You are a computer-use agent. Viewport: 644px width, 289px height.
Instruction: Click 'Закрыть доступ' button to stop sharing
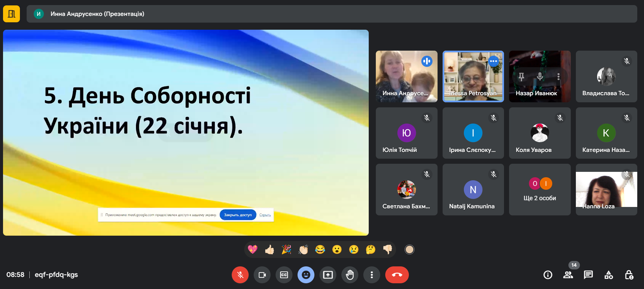(238, 215)
